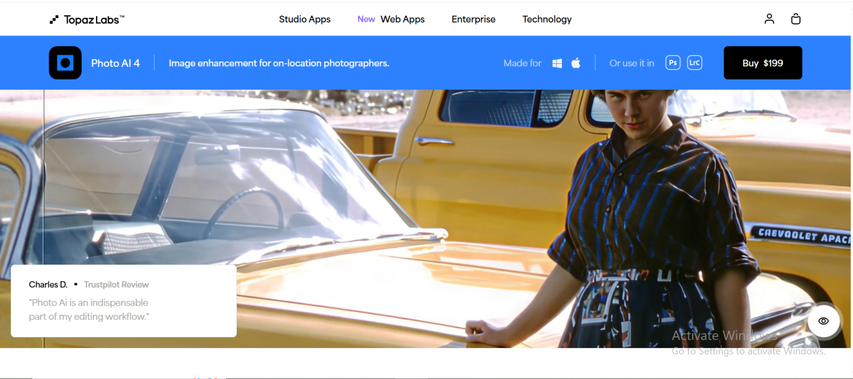
Task: Open the Trustpilot Review link
Action: pos(116,284)
